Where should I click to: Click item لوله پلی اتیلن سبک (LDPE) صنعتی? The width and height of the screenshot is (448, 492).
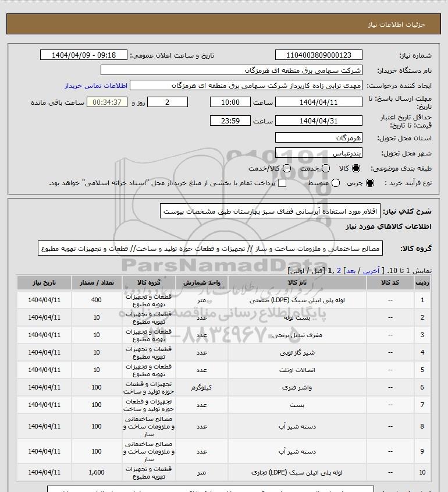(x=297, y=300)
